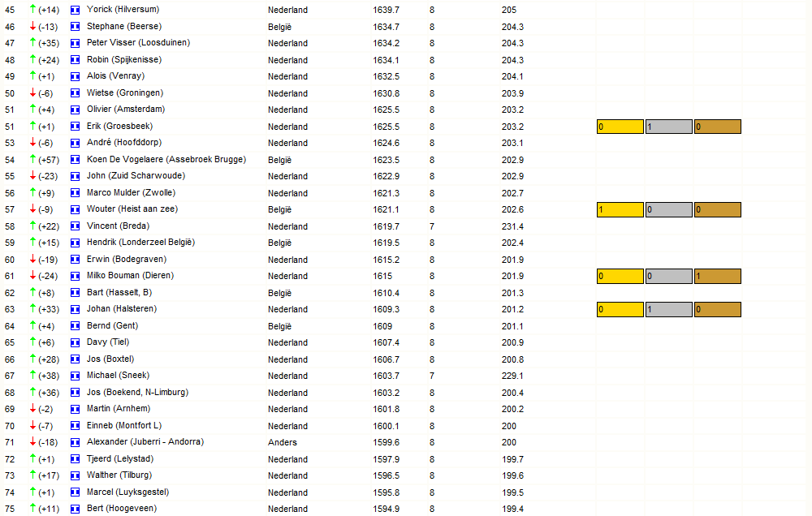Click the silver medal box in Erik's row
Viewport: 812px width, 516px height.
tap(668, 127)
